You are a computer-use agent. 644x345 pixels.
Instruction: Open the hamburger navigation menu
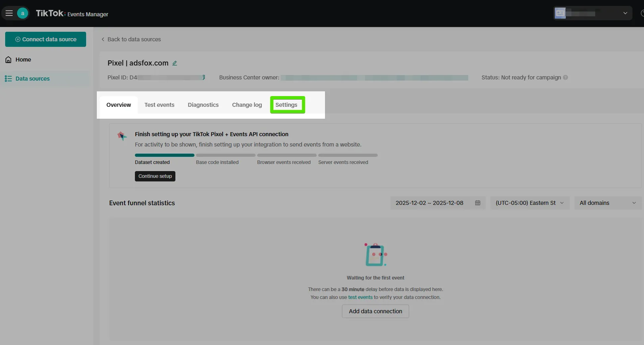tap(9, 13)
